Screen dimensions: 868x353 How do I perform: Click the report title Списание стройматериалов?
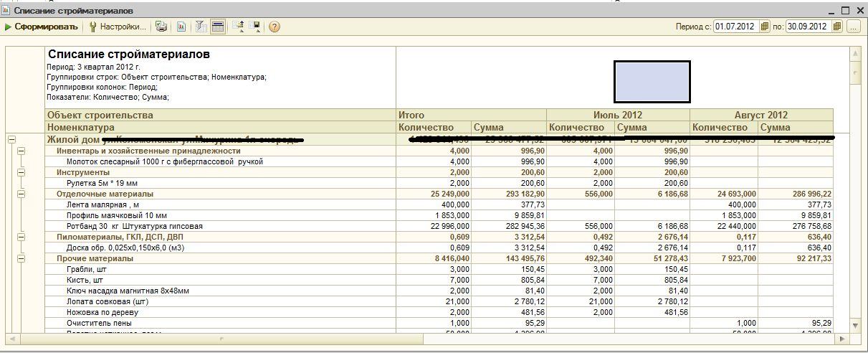[129, 54]
